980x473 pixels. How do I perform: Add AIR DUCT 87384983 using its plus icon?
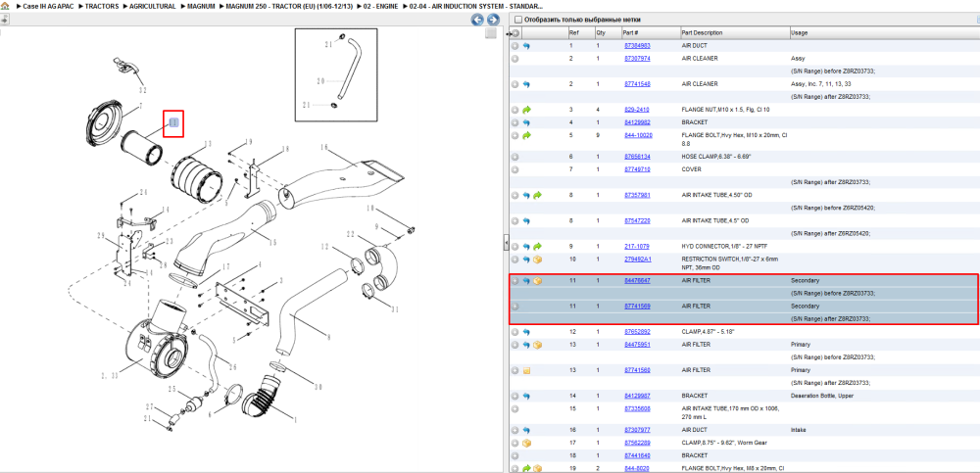pos(515,46)
